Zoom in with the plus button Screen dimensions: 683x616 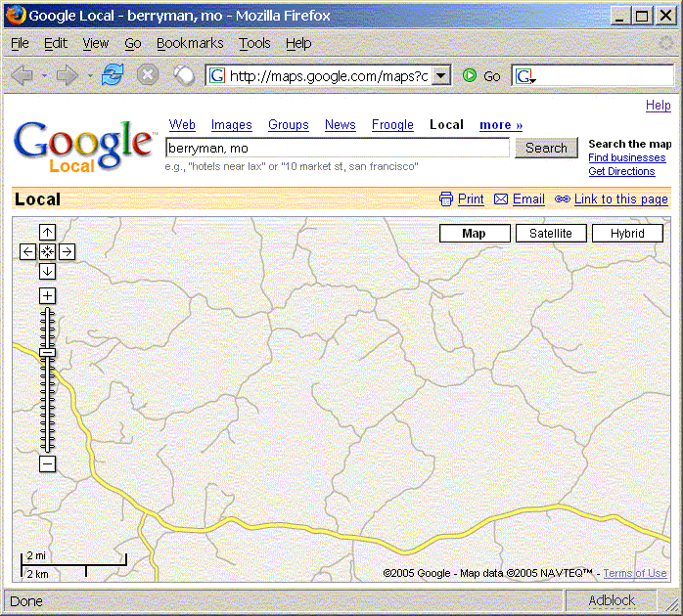pos(47,296)
